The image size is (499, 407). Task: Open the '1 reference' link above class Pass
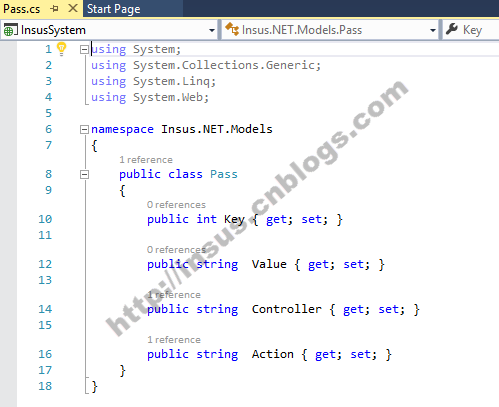pyautogui.click(x=146, y=160)
